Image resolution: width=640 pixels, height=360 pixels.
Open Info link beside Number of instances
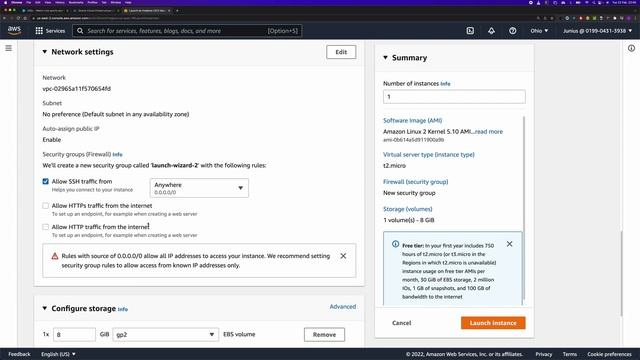(x=445, y=84)
